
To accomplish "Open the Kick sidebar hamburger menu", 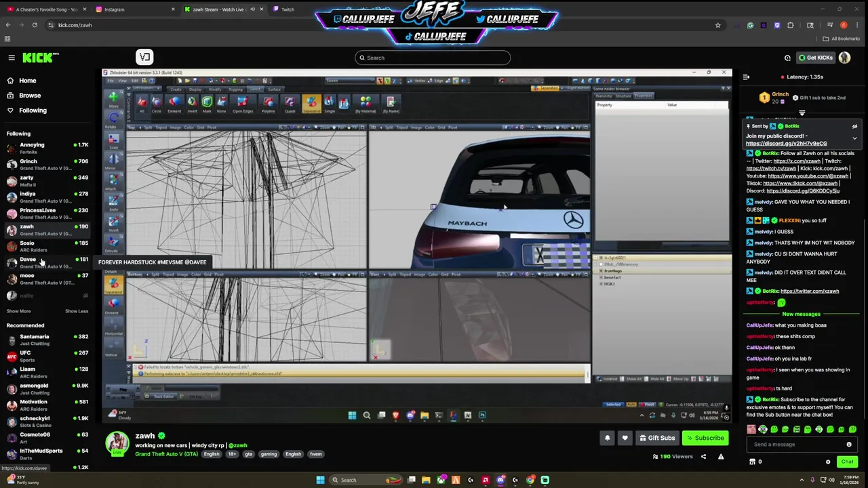I will 12,58.
